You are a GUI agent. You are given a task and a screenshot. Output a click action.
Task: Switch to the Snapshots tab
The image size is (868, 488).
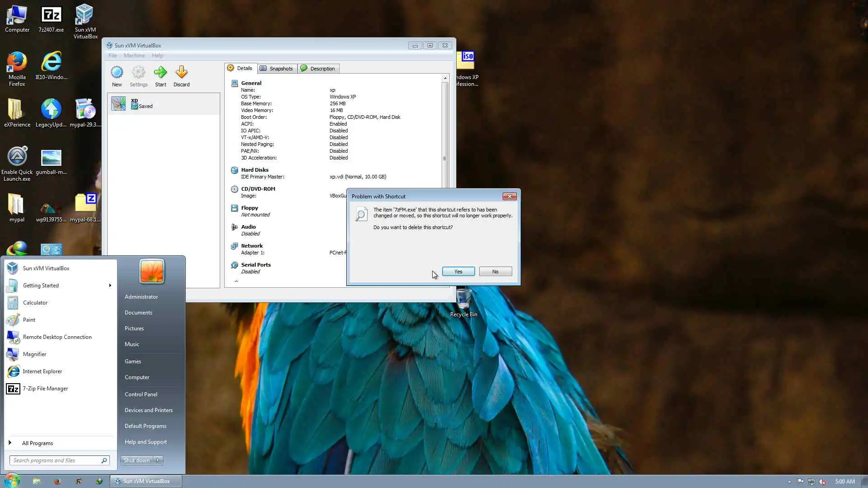[x=277, y=69]
